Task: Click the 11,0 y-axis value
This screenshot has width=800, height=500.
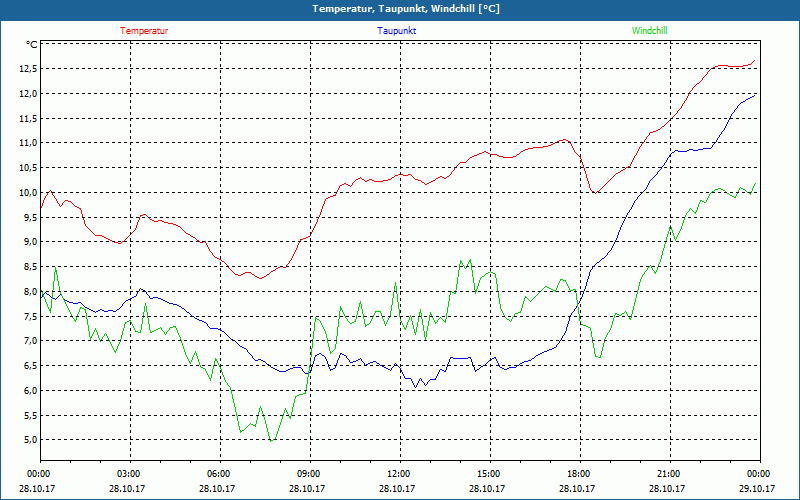Action: tap(28, 143)
